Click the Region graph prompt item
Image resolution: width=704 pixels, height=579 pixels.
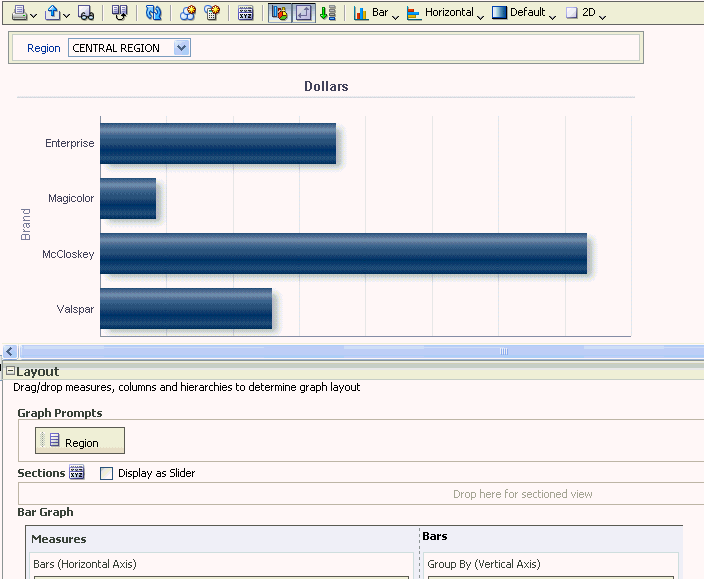point(80,440)
